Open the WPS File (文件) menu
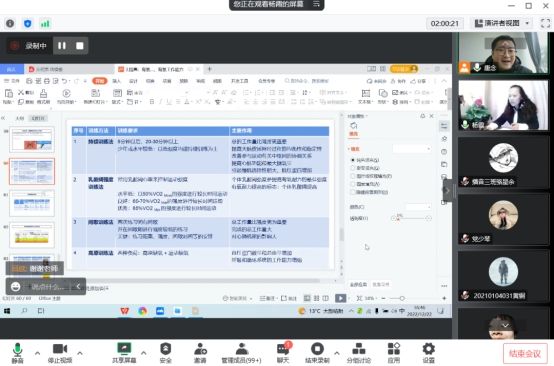554x366 pixels. (x=13, y=81)
